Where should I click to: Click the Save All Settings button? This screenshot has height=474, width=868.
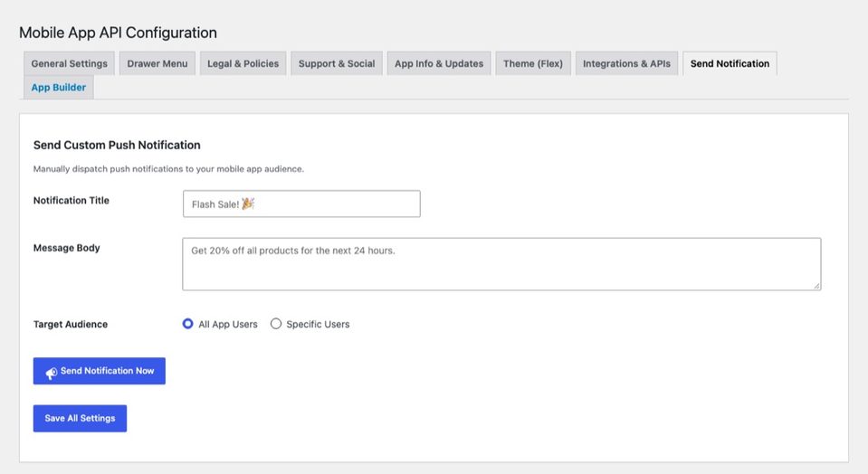(80, 419)
